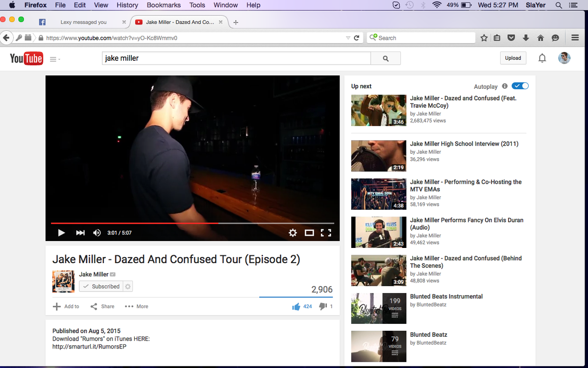The width and height of the screenshot is (588, 368).
Task: Show bookmarks list icon in toolbar
Action: (x=497, y=38)
